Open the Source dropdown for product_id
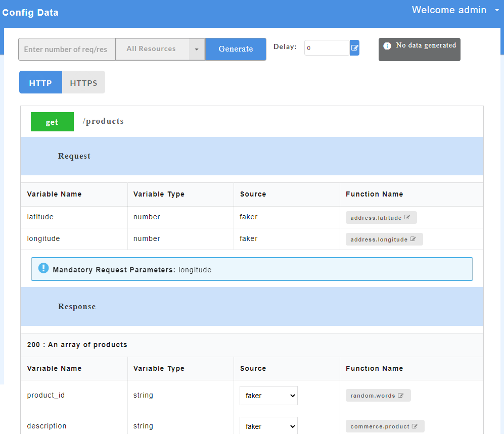This screenshot has height=436, width=504. coord(269,396)
